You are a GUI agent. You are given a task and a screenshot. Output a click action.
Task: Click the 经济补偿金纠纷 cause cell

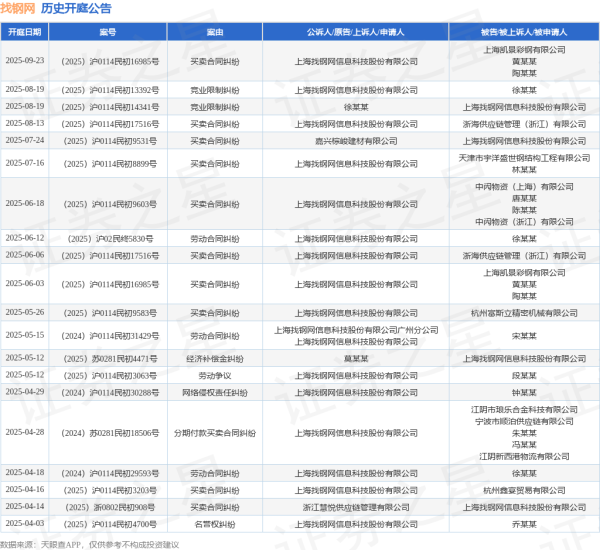pos(215,359)
